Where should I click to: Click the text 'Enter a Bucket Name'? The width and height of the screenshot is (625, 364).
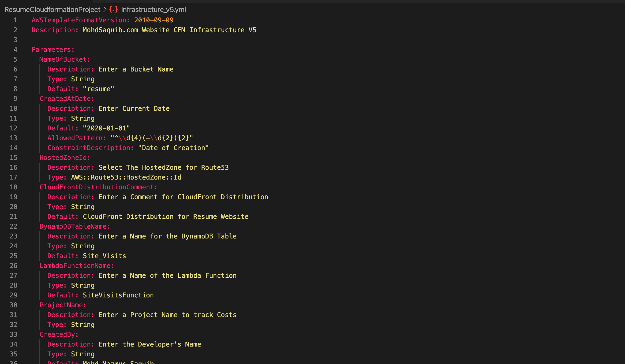tap(136, 69)
